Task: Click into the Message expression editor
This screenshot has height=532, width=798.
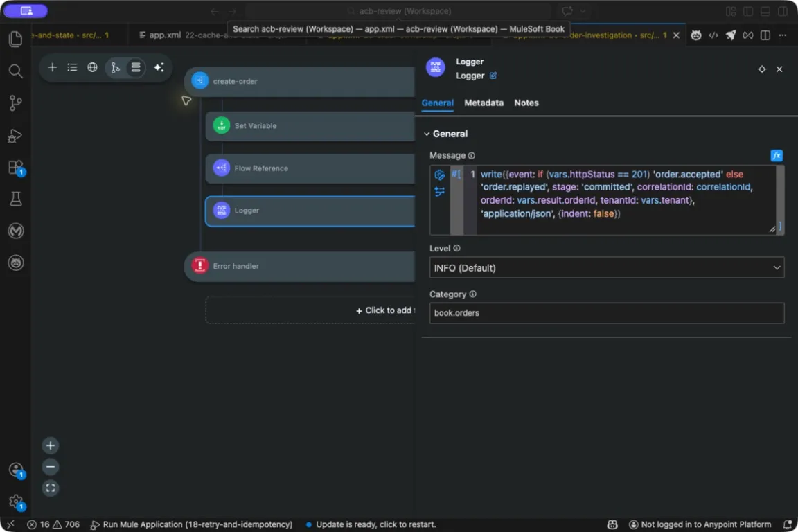Action: coord(625,200)
